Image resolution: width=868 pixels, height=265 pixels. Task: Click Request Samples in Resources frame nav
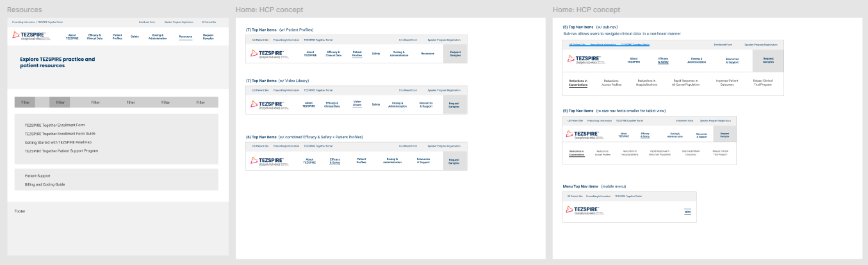[x=208, y=36]
